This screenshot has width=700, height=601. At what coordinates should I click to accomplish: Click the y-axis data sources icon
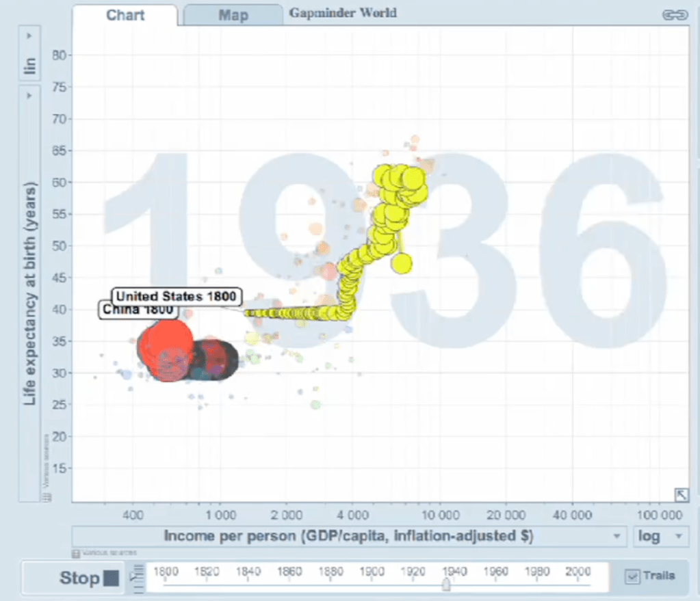(x=47, y=498)
